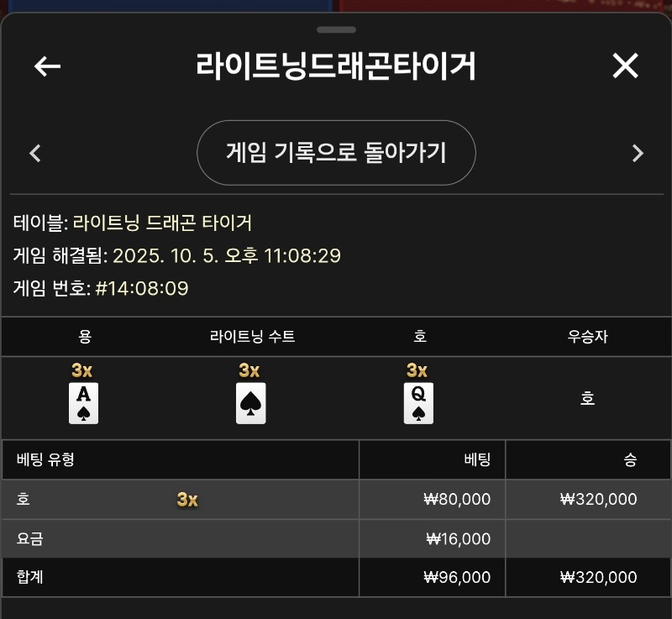The height and width of the screenshot is (619, 672).
Task: Select the 우승자 column header
Action: coord(587,337)
